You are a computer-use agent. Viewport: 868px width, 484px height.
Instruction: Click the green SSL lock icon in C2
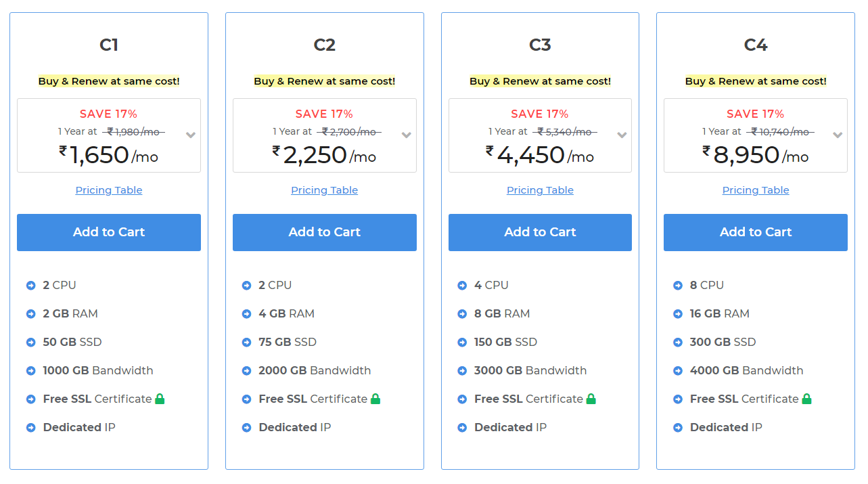click(x=375, y=399)
